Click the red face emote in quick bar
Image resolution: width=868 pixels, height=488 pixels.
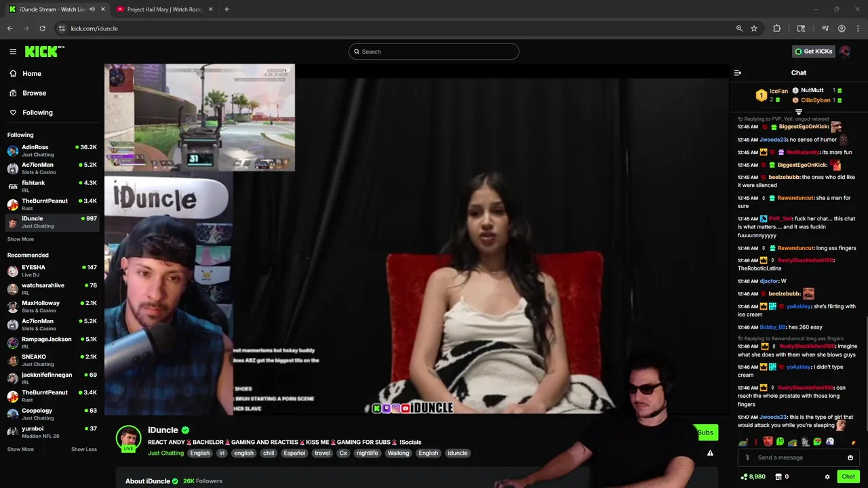point(768,442)
